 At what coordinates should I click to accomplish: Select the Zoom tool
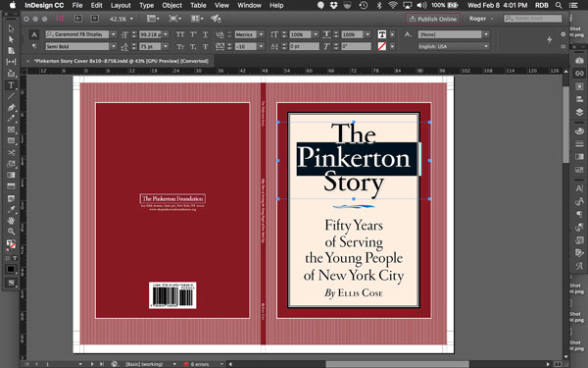(x=11, y=232)
